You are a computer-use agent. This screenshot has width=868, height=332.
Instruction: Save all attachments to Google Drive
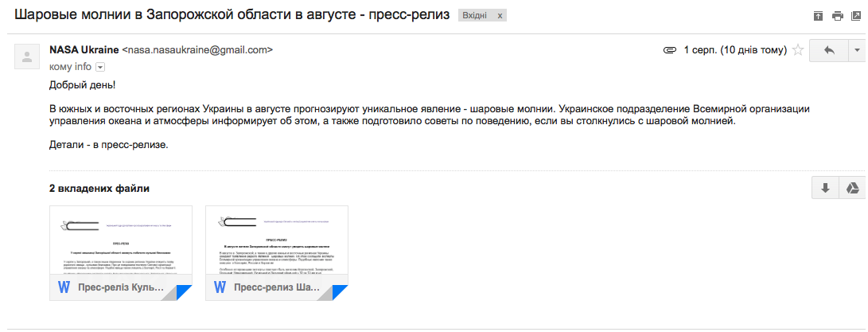click(x=851, y=188)
